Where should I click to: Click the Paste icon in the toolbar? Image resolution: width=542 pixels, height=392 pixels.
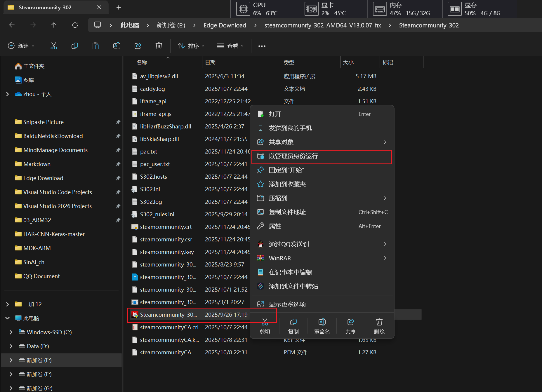coord(96,46)
